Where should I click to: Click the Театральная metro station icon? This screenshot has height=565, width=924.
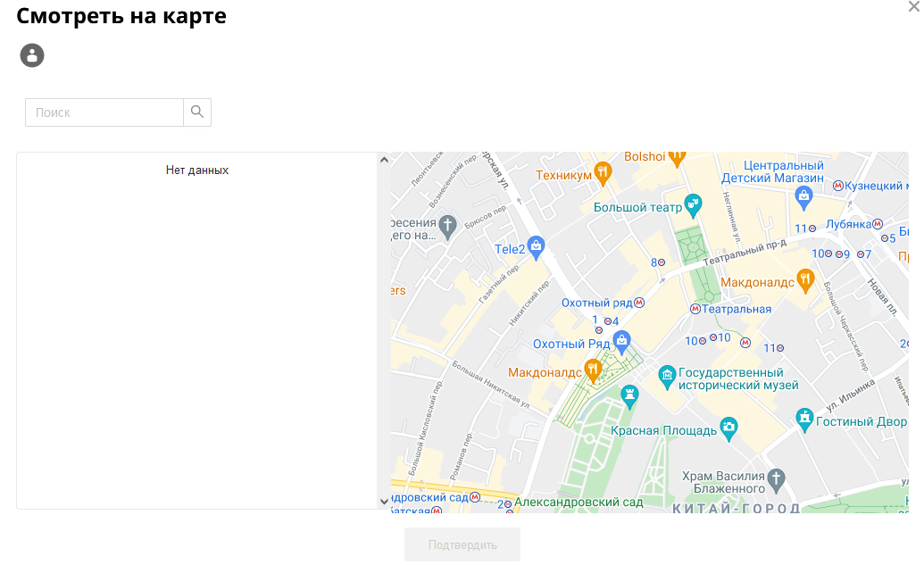[x=695, y=309]
